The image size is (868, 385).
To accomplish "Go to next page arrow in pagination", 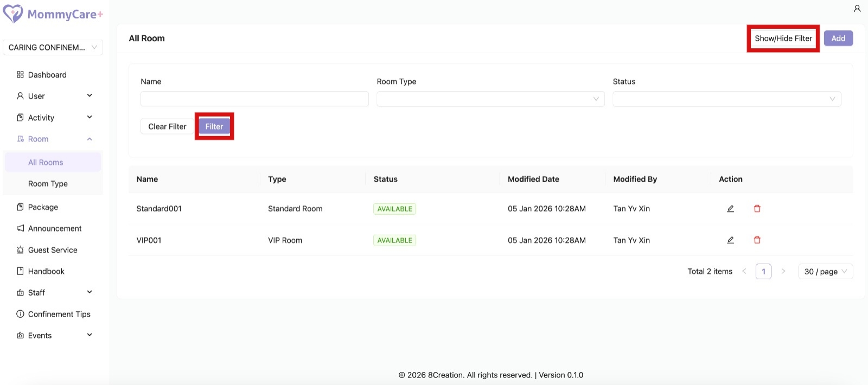I will click(x=783, y=272).
